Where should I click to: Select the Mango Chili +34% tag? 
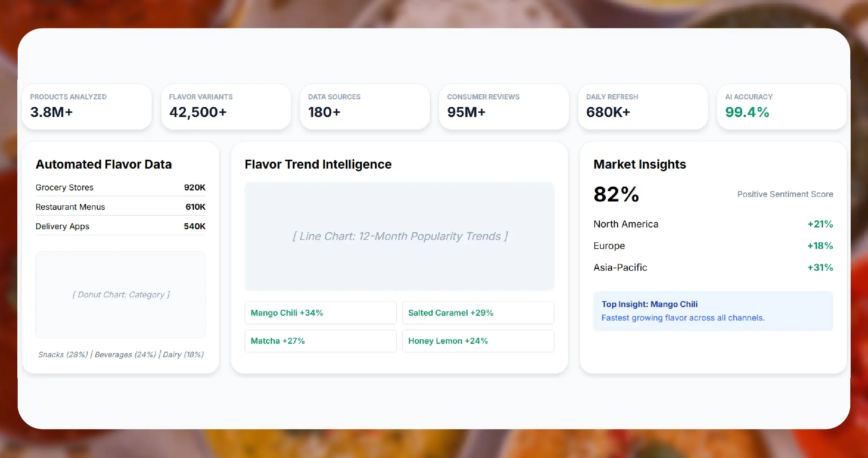point(320,313)
